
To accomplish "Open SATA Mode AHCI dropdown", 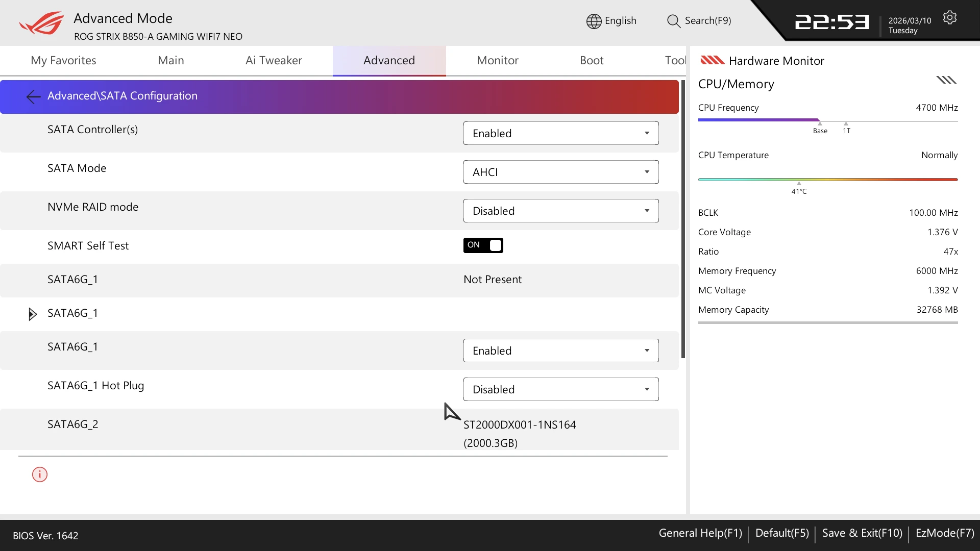I will click(560, 172).
